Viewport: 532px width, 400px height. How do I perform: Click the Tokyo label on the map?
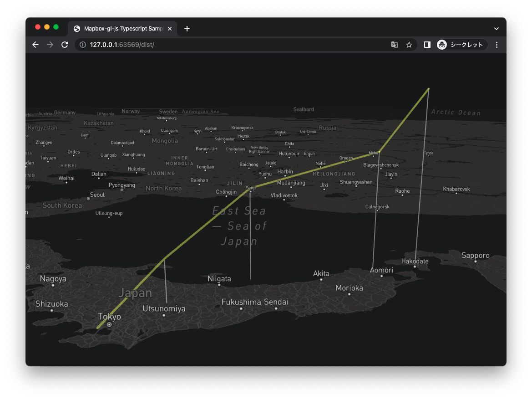point(109,316)
